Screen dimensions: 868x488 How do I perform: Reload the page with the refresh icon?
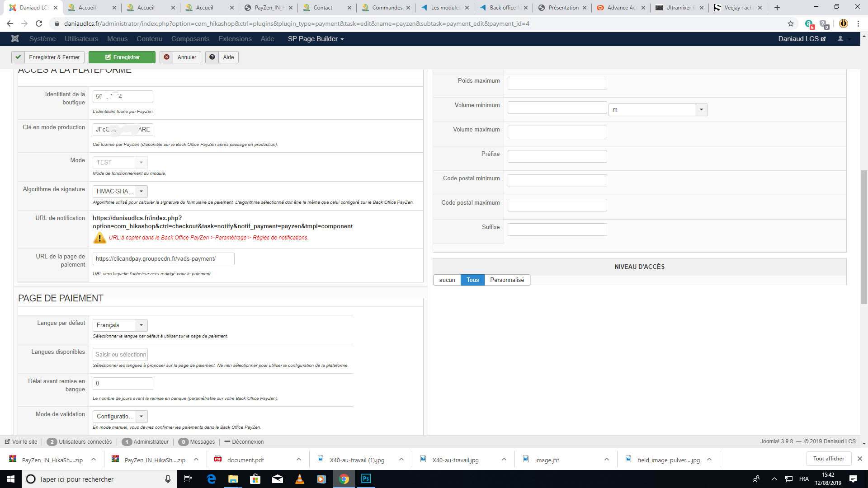[39, 23]
